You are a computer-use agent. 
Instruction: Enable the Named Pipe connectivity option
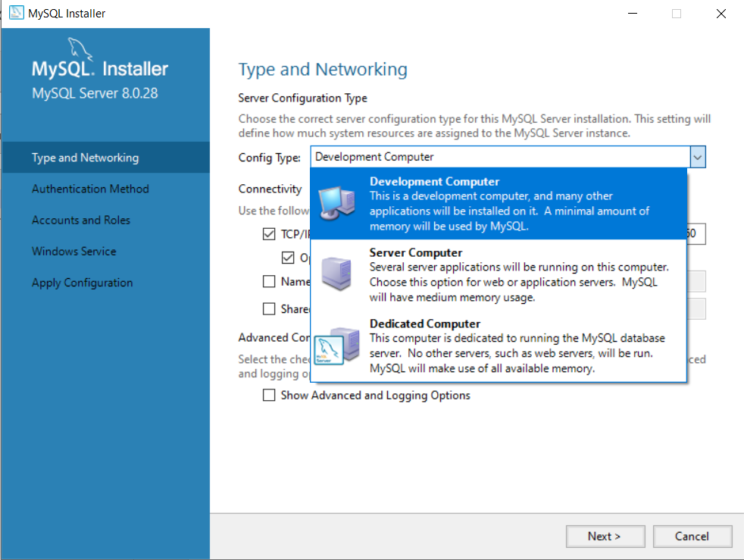point(269,281)
